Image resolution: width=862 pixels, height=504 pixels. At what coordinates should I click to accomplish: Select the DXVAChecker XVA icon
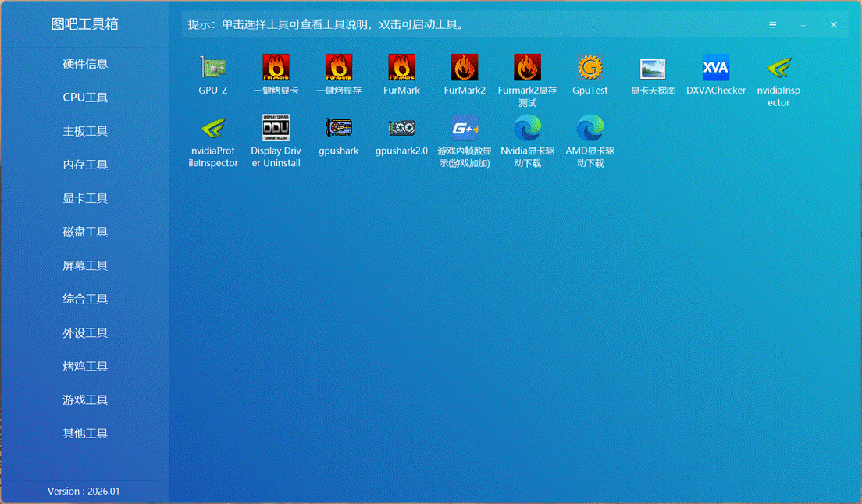pyautogui.click(x=716, y=68)
